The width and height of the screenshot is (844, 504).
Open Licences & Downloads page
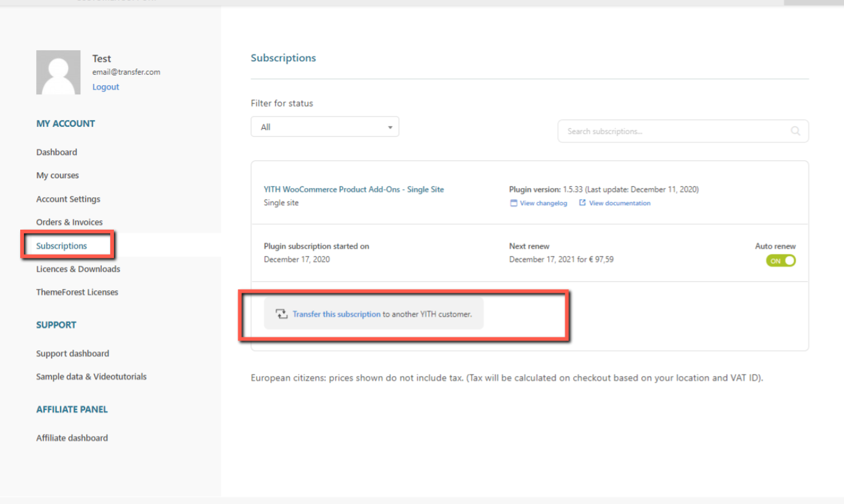[x=78, y=269]
